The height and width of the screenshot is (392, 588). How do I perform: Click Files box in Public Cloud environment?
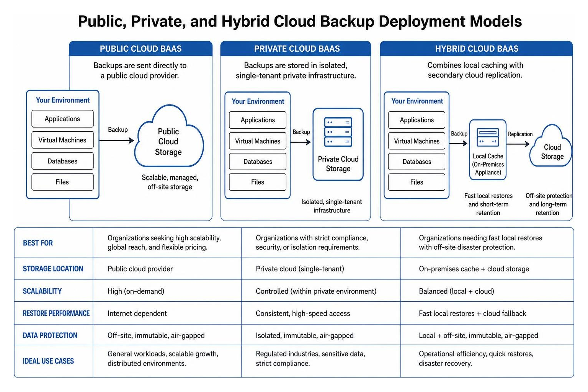62,182
